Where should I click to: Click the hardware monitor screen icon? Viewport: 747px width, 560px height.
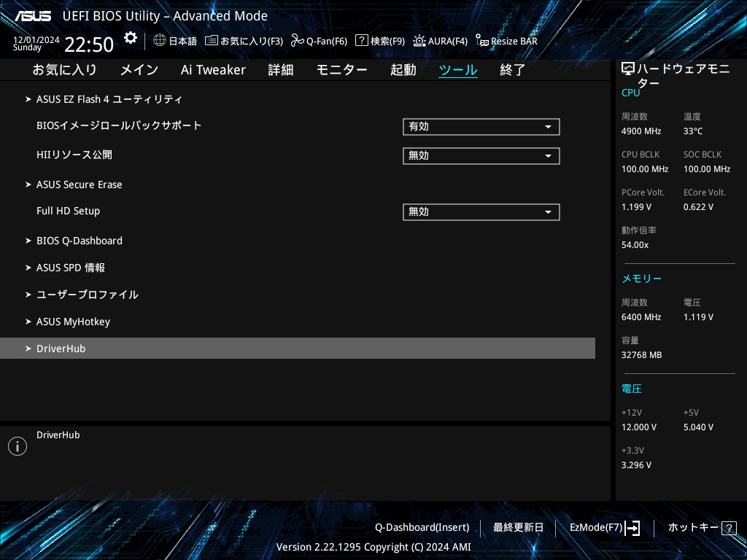(x=628, y=69)
